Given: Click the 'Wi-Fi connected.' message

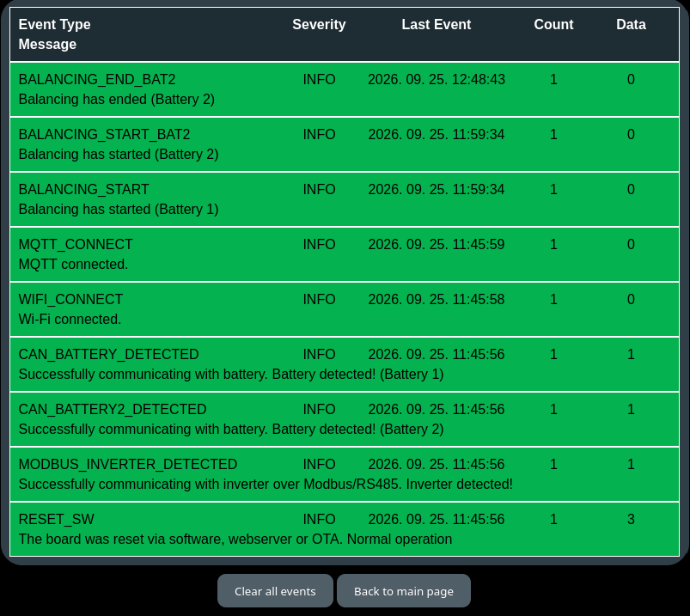Looking at the screenshot, I should 70,319.
